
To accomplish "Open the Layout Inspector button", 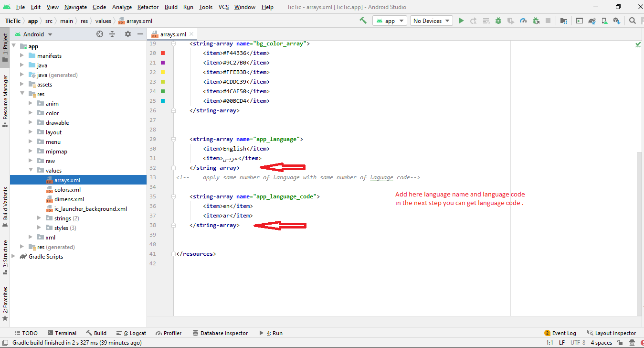I will (x=612, y=333).
